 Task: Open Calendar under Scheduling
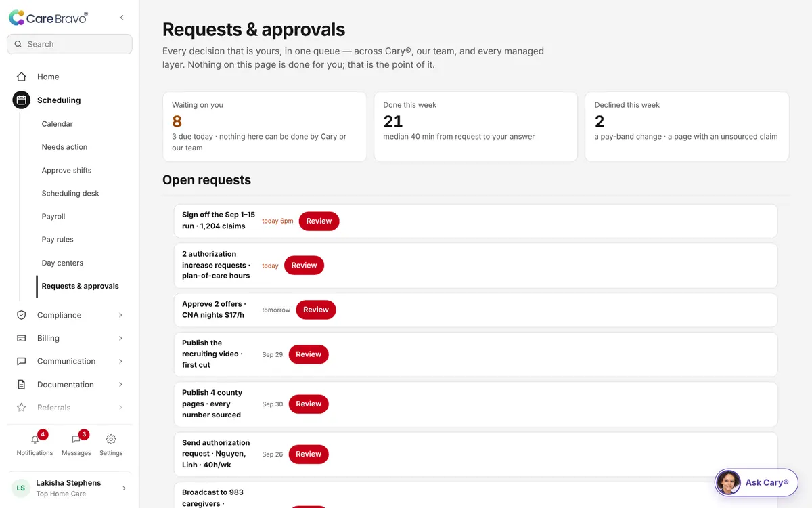[x=57, y=124]
